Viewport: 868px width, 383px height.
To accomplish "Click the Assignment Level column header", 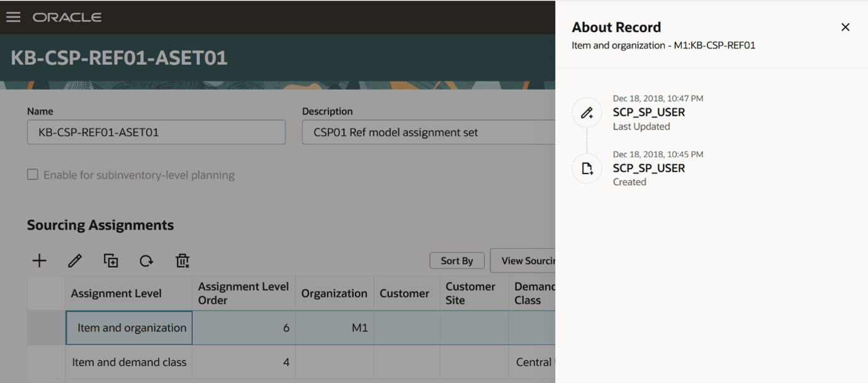I will tap(128, 293).
